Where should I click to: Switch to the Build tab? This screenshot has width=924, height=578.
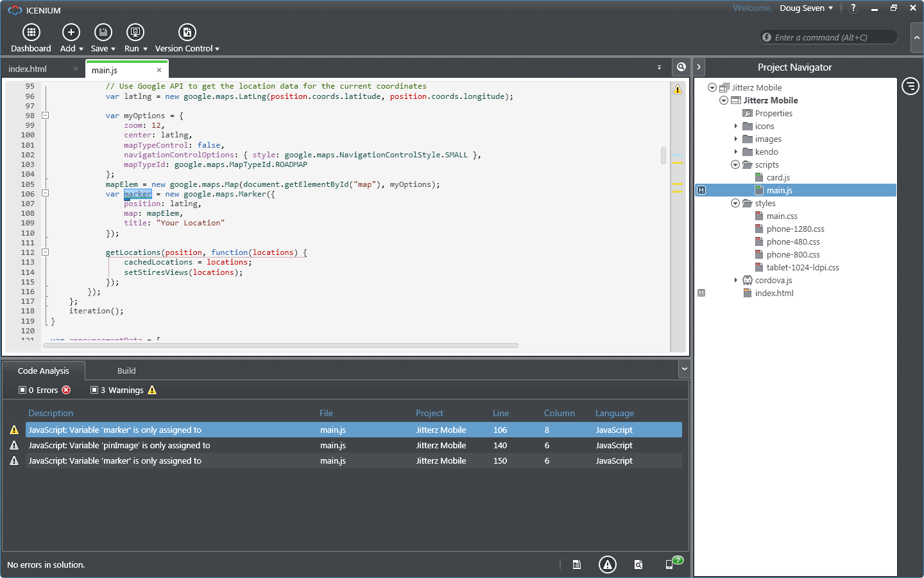coord(126,371)
